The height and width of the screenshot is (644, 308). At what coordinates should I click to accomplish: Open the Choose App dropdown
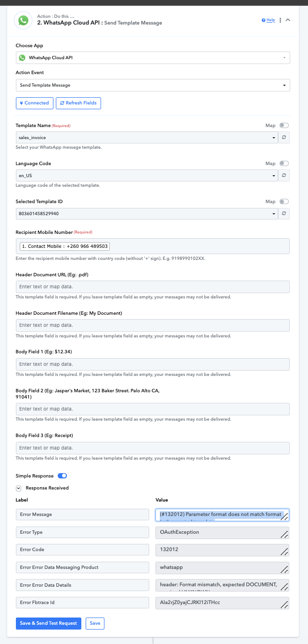click(x=153, y=58)
